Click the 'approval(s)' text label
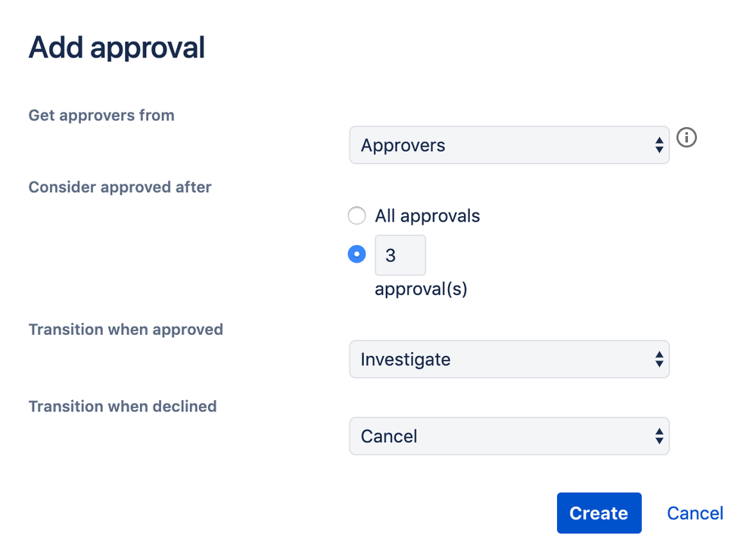Image resolution: width=756 pixels, height=558 pixels. [422, 288]
